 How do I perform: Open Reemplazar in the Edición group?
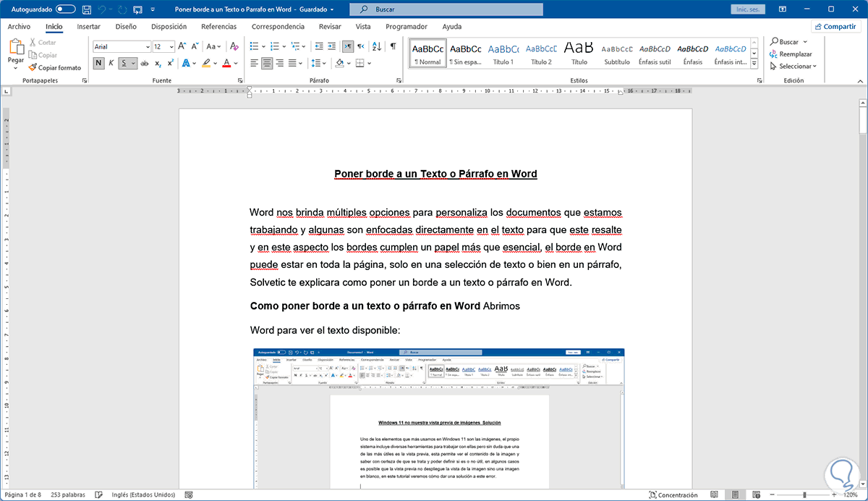point(796,54)
